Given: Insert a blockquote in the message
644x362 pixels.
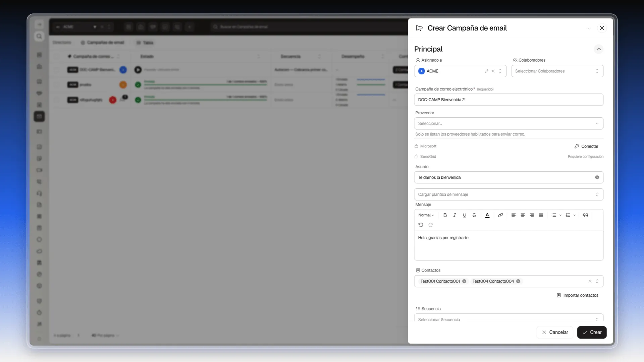Looking at the screenshot, I should 586,215.
